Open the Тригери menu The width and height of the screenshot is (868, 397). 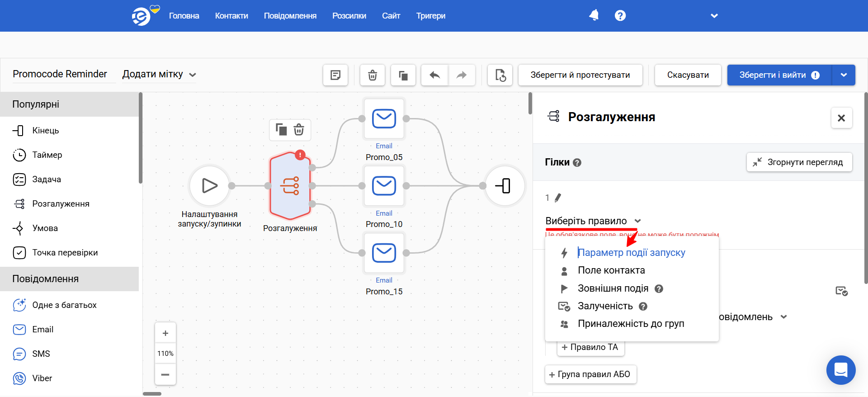click(431, 16)
